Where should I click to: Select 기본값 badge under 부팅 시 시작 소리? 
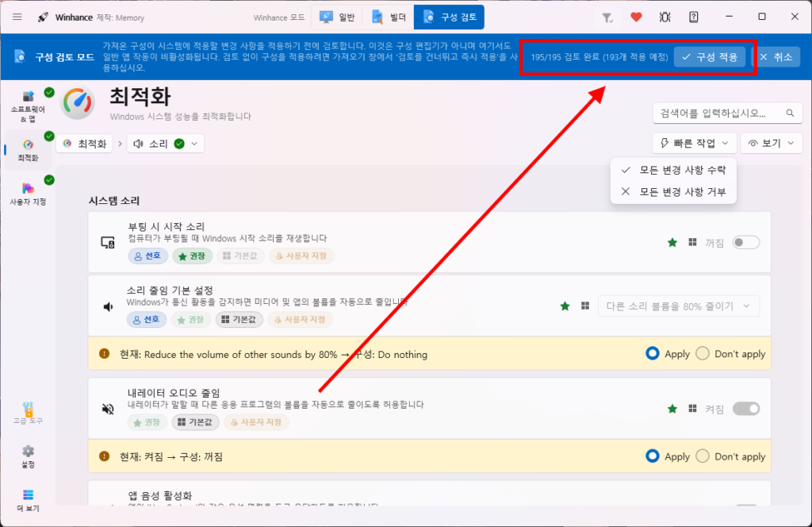click(241, 256)
